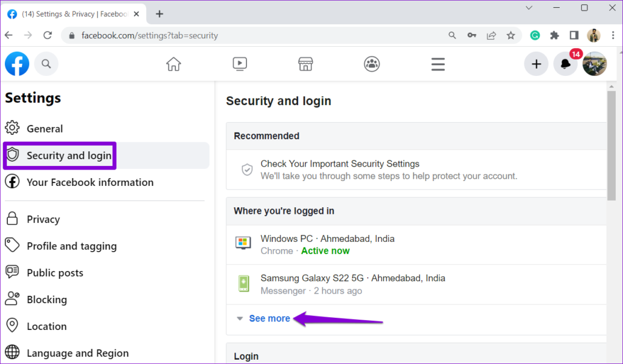Open the Blocking settings
The width and height of the screenshot is (623, 364).
coord(46,299)
